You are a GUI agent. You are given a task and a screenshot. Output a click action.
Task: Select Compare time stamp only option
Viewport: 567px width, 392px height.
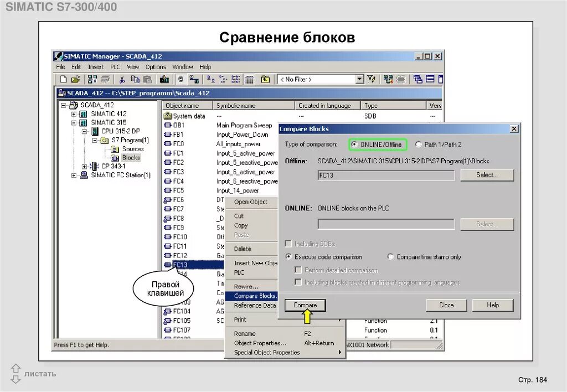pos(390,257)
